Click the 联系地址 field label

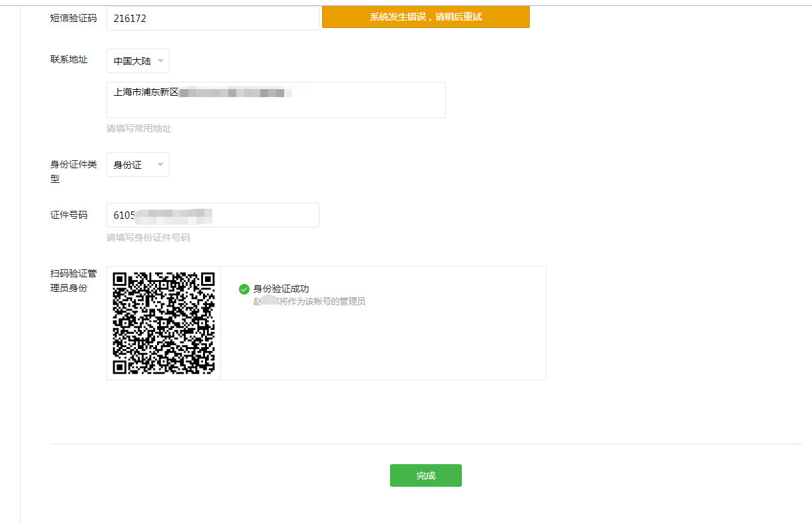click(69, 60)
